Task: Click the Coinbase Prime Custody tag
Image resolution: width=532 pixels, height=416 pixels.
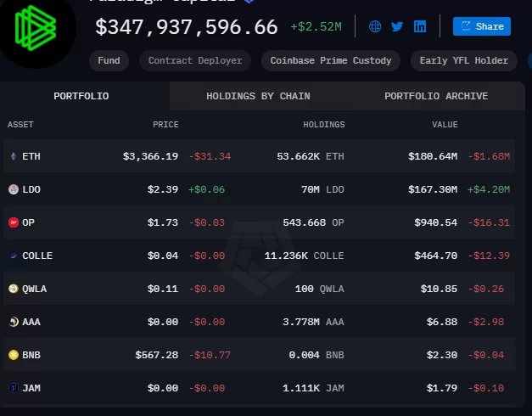Action: [x=331, y=60]
